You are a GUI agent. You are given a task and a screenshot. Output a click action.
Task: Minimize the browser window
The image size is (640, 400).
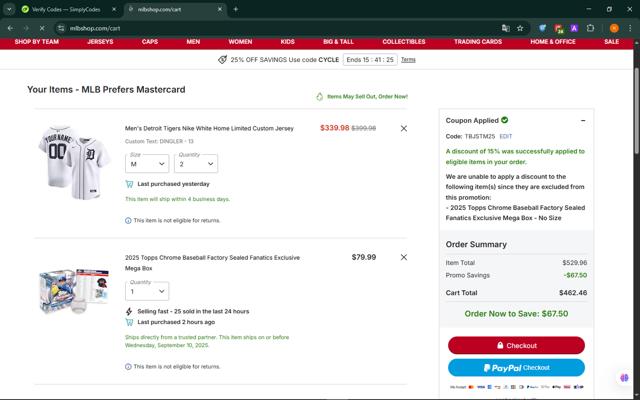pyautogui.click(x=589, y=9)
